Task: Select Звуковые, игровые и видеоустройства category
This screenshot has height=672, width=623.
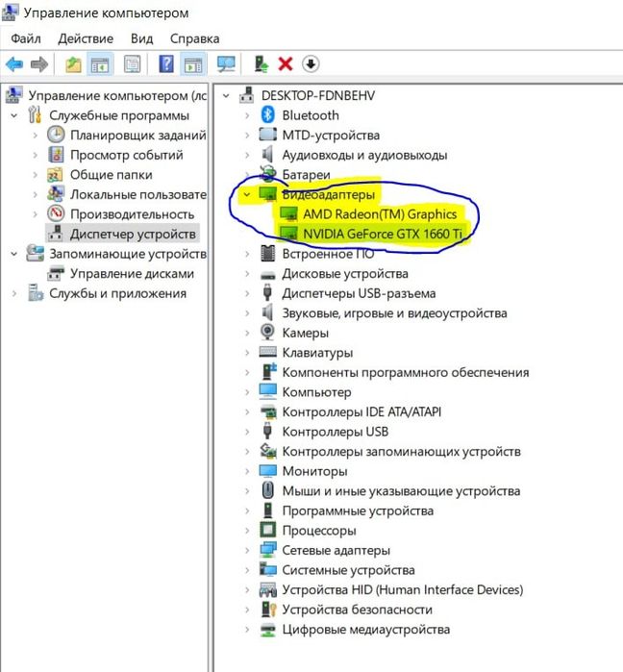Action: pyautogui.click(x=394, y=312)
